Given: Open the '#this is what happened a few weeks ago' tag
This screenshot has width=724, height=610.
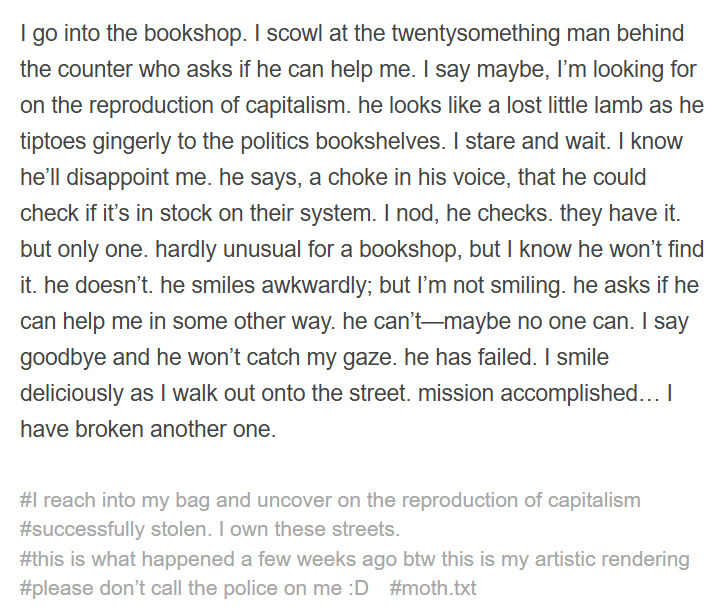Looking at the screenshot, I should point(355,559).
